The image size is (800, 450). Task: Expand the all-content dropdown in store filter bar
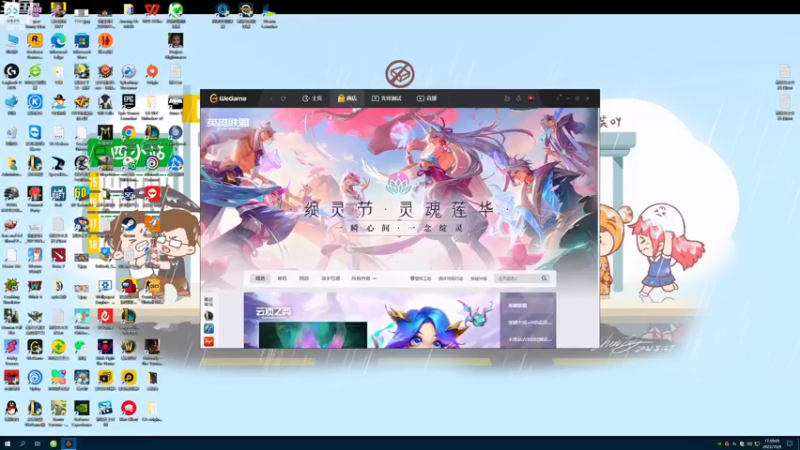(x=364, y=279)
